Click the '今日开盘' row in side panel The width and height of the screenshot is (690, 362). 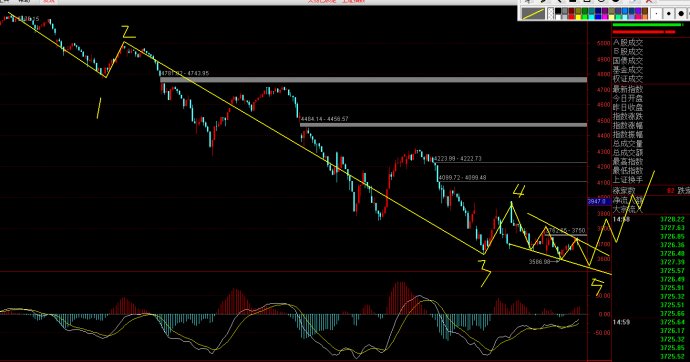click(x=628, y=98)
